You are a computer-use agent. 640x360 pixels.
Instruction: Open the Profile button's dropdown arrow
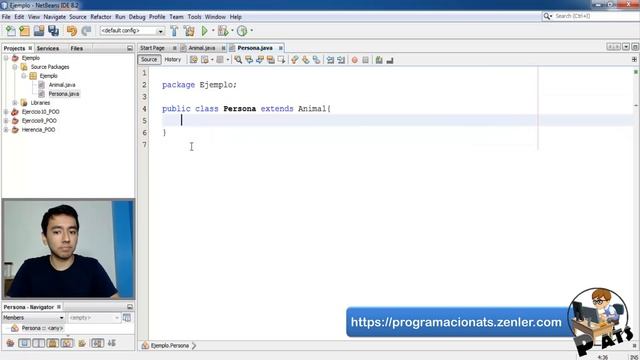pos(251,31)
